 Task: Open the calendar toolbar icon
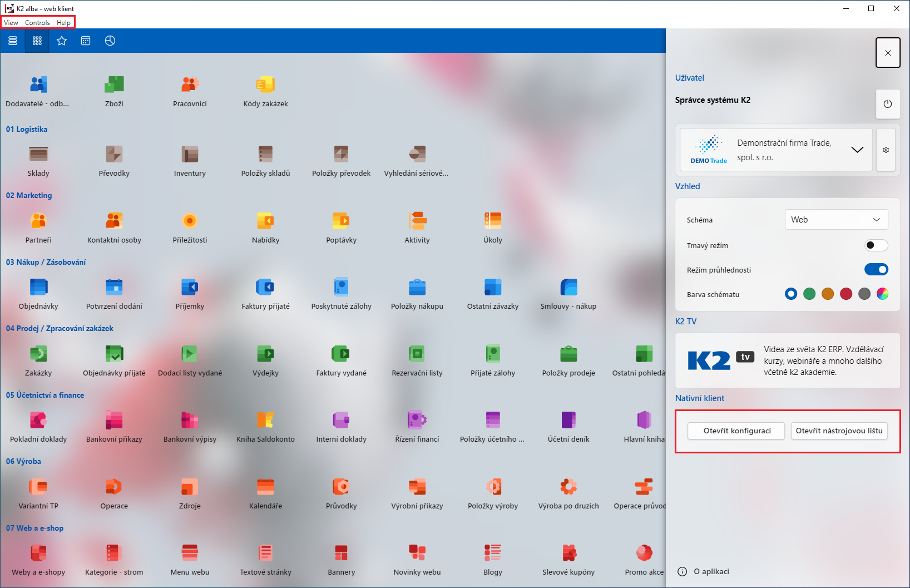[86, 41]
